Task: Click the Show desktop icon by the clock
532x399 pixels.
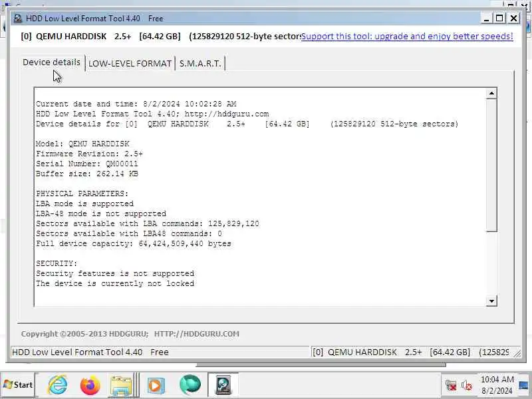Action: [x=525, y=386]
